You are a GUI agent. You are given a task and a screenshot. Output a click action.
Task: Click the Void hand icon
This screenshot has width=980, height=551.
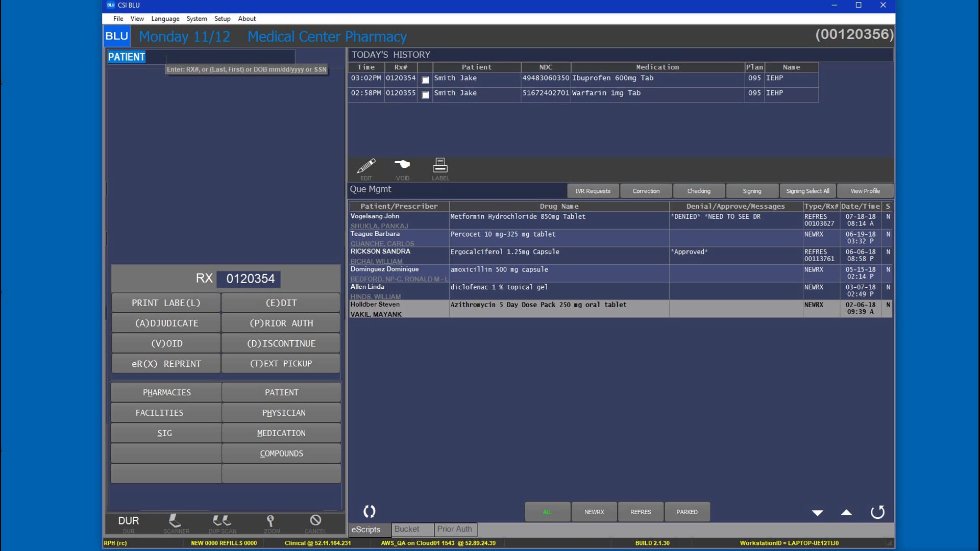point(402,165)
